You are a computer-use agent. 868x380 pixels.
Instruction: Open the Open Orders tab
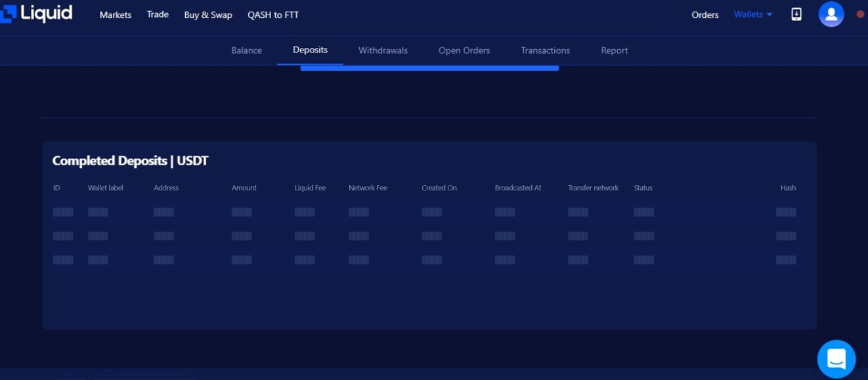pos(464,50)
